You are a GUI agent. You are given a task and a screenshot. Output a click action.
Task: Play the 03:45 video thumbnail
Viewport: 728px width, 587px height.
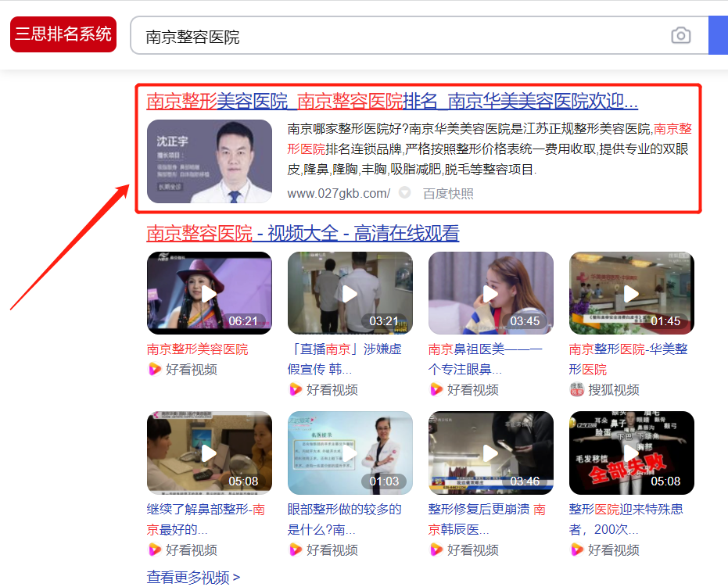tap(491, 293)
